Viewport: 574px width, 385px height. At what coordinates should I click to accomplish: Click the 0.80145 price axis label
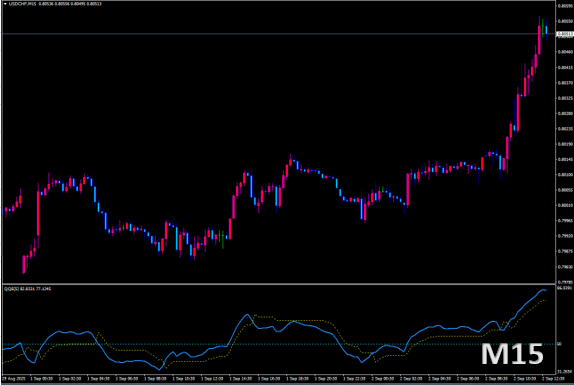(x=565, y=160)
